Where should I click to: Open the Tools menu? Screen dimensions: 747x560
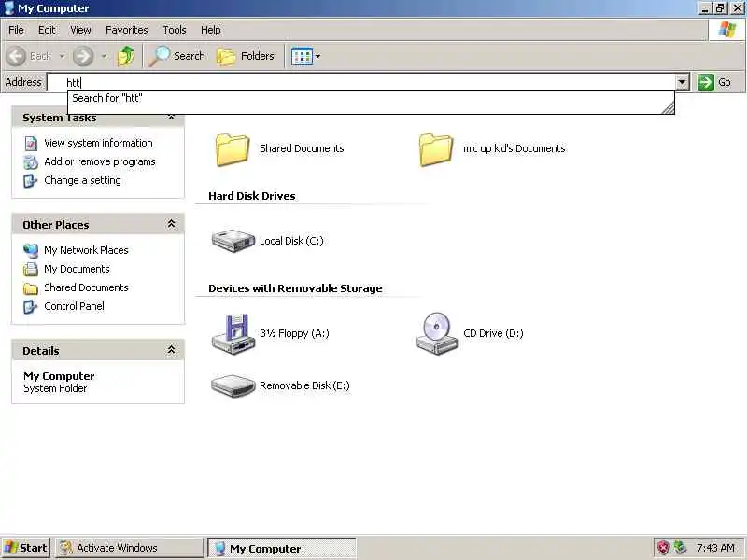175,30
